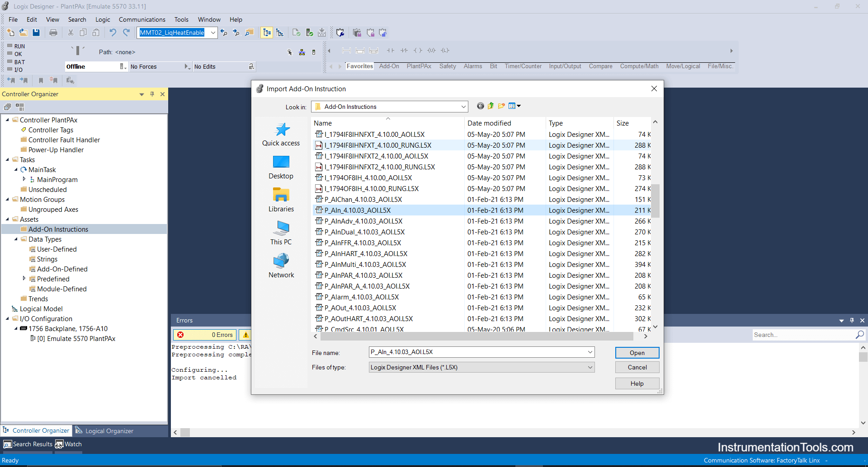Expand the File name dropdown list
Screen dimensions: 868x467
[590, 352]
